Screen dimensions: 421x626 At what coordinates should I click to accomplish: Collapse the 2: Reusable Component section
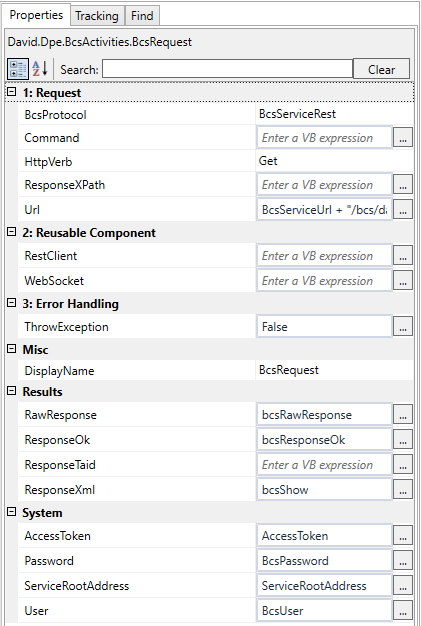[12, 232]
